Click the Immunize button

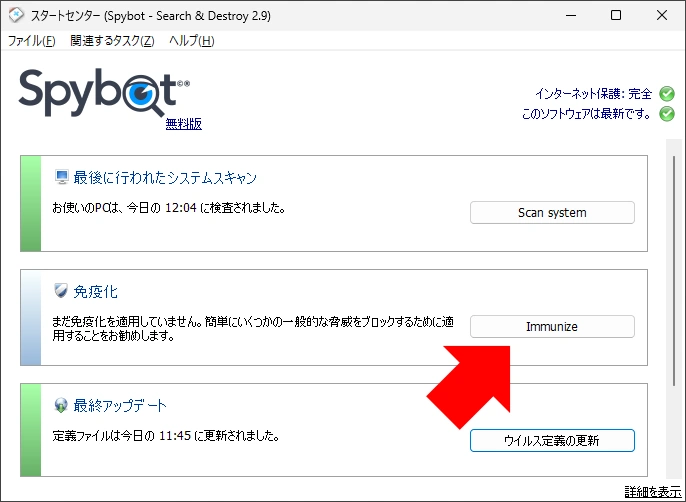click(x=552, y=326)
